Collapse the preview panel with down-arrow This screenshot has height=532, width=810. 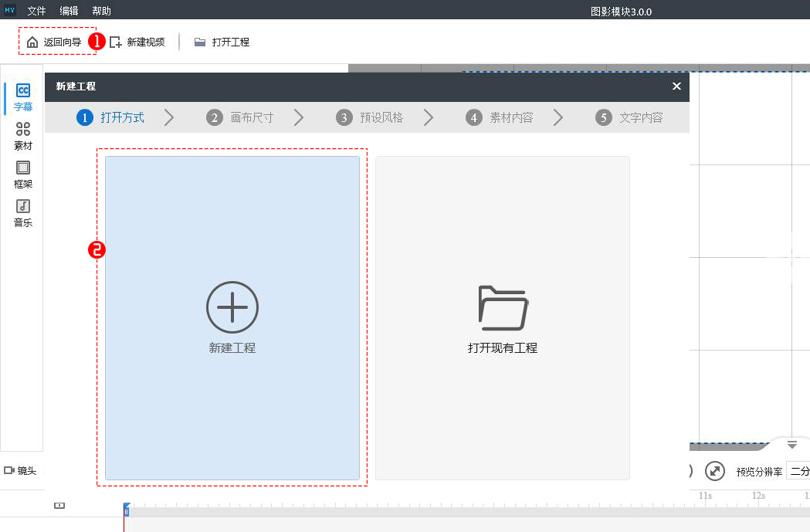[791, 445]
